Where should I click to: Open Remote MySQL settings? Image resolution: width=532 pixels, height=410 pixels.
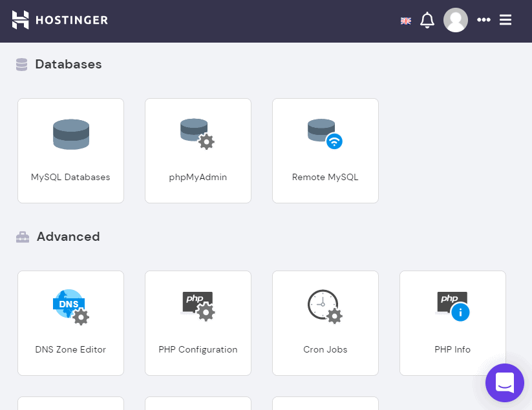[x=325, y=150]
